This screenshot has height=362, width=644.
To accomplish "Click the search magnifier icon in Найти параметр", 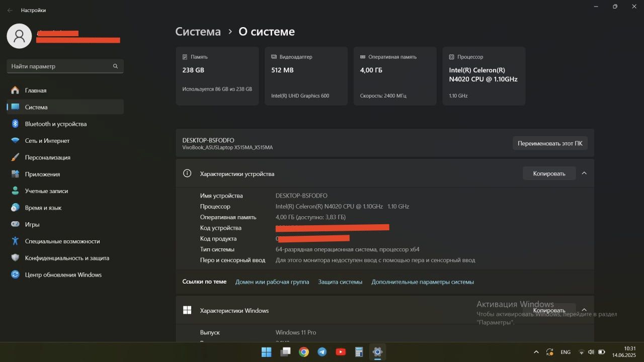I will pos(115,66).
